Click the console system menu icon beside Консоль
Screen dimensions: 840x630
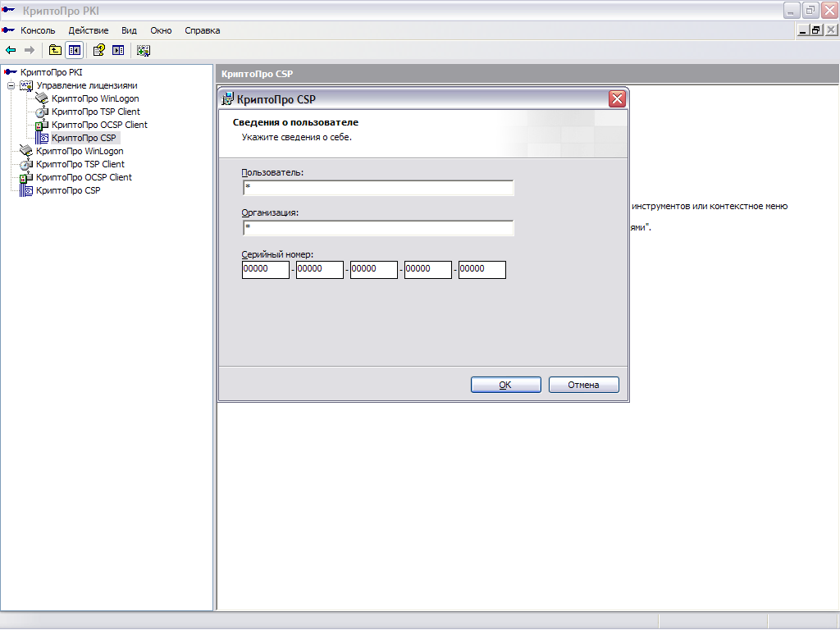[8, 30]
